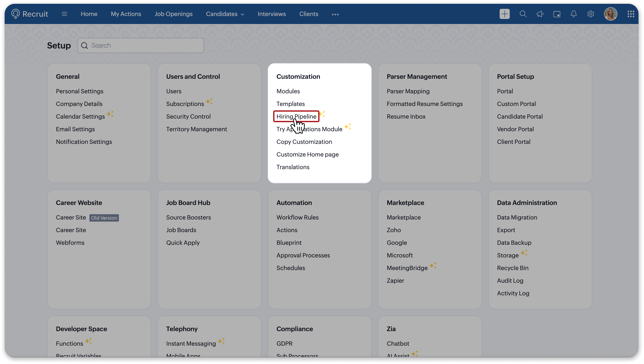Toggle the hamburger menu icon
Image resolution: width=644 pixels, height=364 pixels.
coord(64,14)
